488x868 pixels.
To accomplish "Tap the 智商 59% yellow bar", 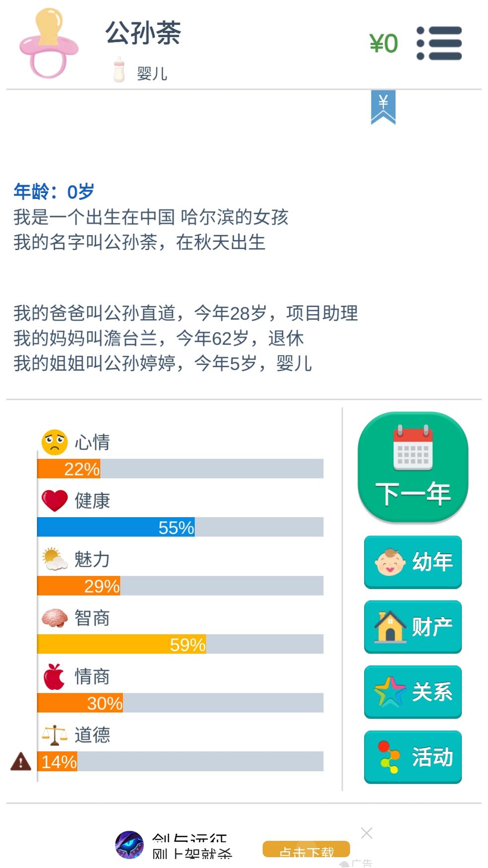I will coord(180,644).
